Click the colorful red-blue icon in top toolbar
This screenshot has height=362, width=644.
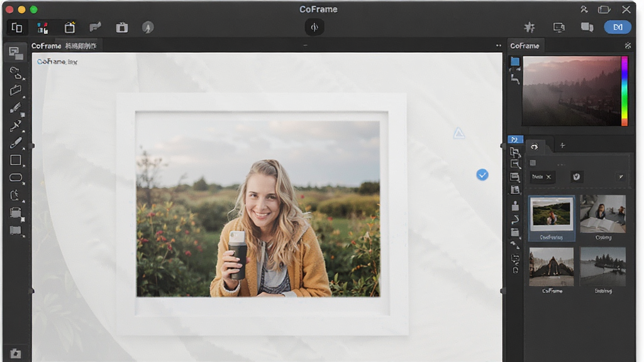click(42, 28)
